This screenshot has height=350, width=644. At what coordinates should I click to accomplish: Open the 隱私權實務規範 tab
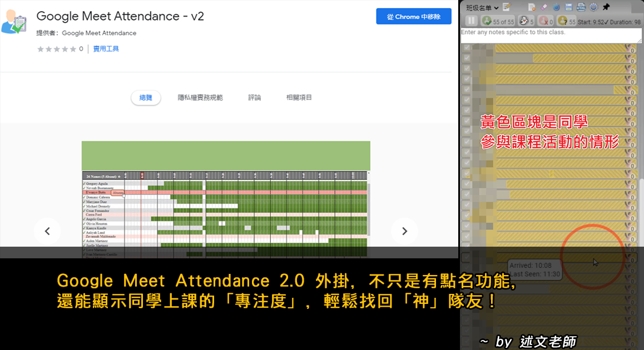[200, 98]
